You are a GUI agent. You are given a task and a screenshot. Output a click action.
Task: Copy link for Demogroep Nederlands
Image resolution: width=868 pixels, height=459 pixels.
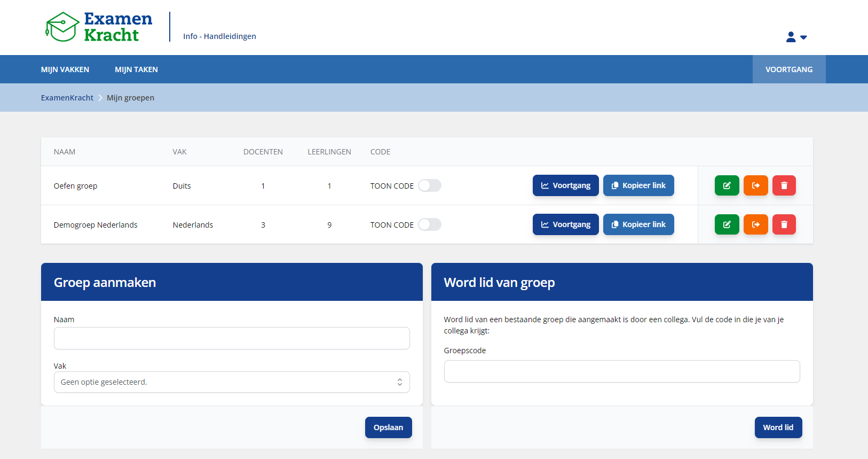tap(638, 224)
